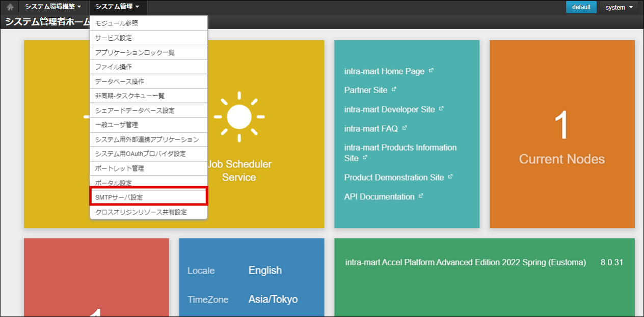Select クロスオリジンリソース共有設定 menu item
Viewport: 644px width, 317px height.
(149, 212)
